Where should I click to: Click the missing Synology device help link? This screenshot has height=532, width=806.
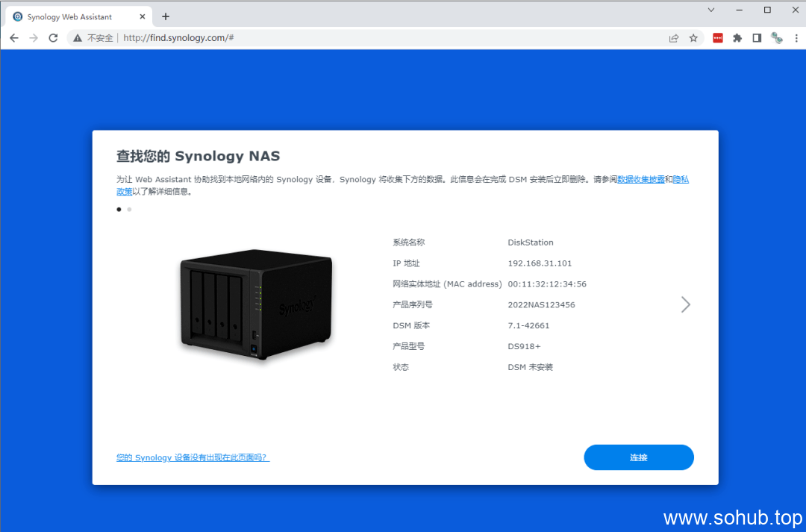192,457
